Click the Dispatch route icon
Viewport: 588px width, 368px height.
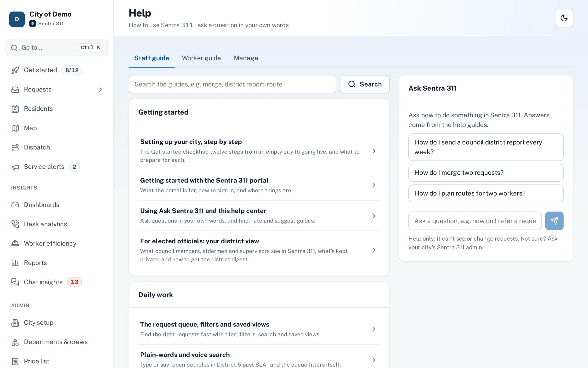click(15, 147)
